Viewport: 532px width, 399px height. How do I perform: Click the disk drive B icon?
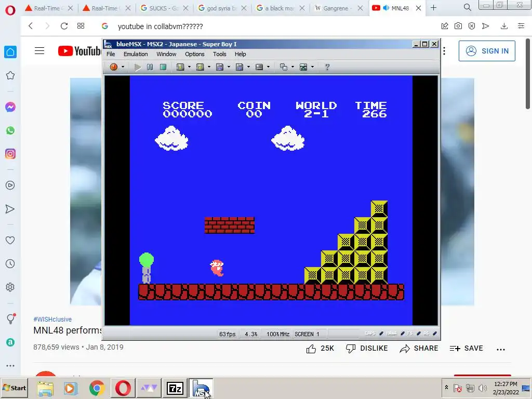239,67
